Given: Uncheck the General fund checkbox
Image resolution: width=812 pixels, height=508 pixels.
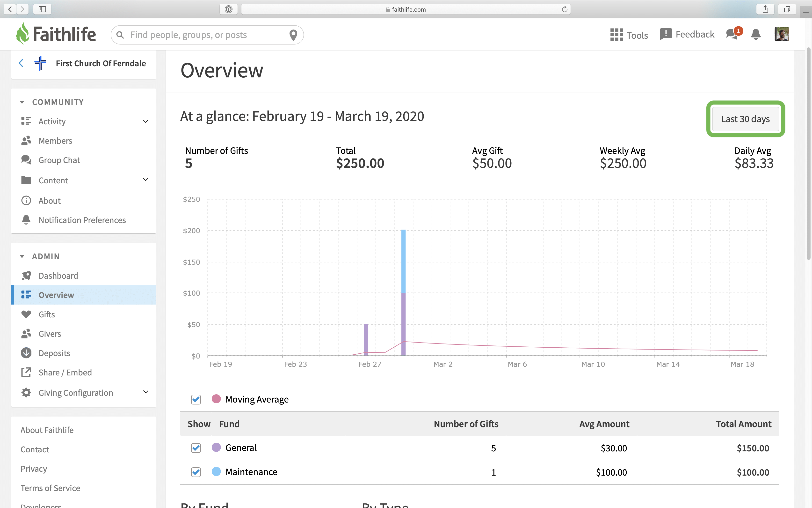Looking at the screenshot, I should (196, 448).
